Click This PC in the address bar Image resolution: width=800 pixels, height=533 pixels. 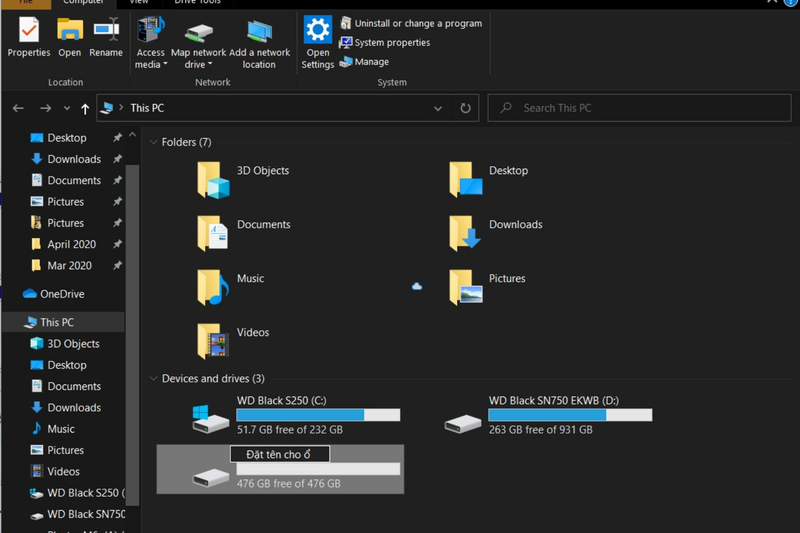click(147, 108)
